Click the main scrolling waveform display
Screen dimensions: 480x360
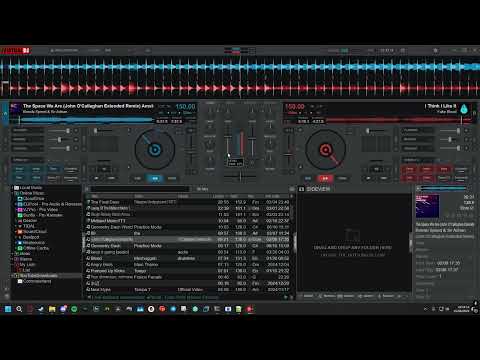tap(240, 77)
